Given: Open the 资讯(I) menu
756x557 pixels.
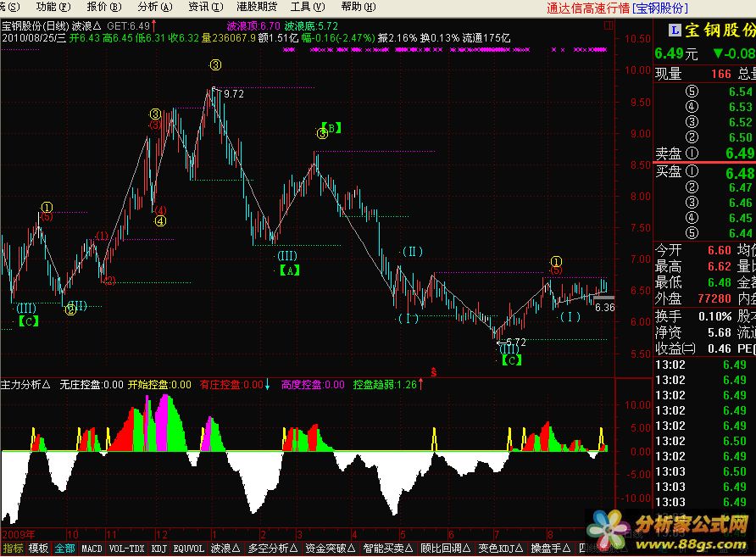Looking at the screenshot, I should click(205, 7).
